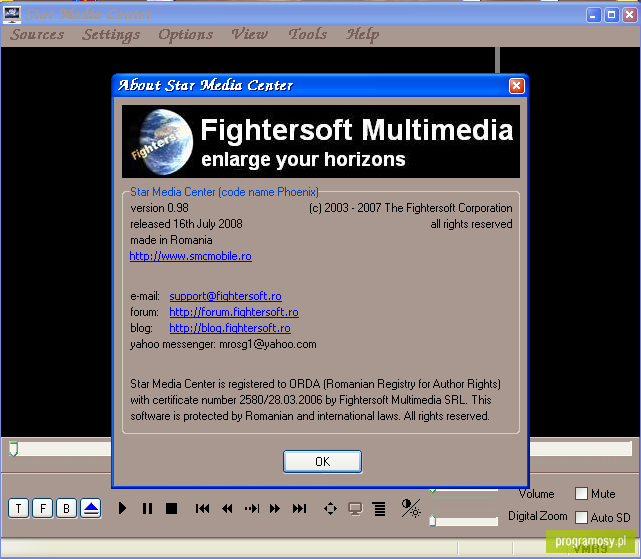This screenshot has height=559, width=641.
Task: Click the four-arrow move/pan icon
Action: pos(330,509)
